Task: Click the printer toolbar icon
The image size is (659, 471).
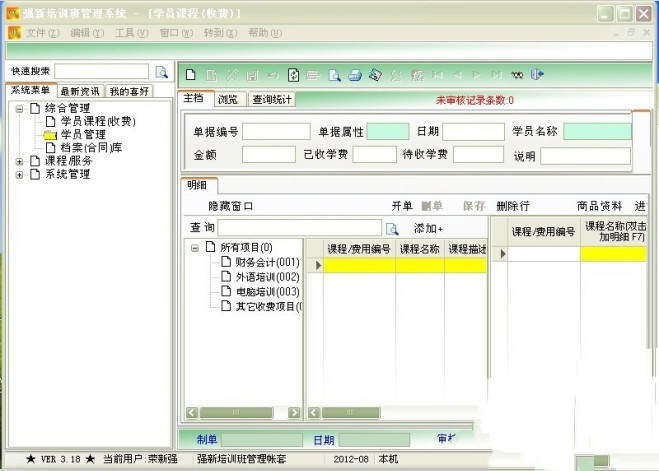Action: tap(355, 75)
